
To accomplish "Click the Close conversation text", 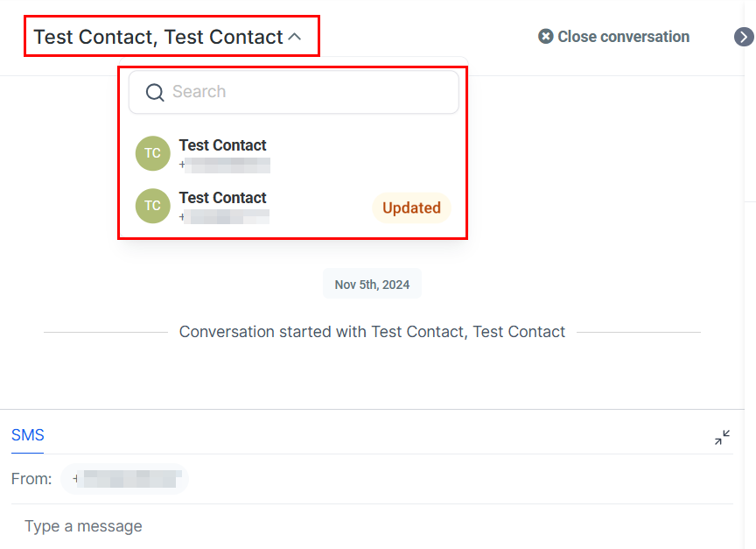I will (623, 37).
